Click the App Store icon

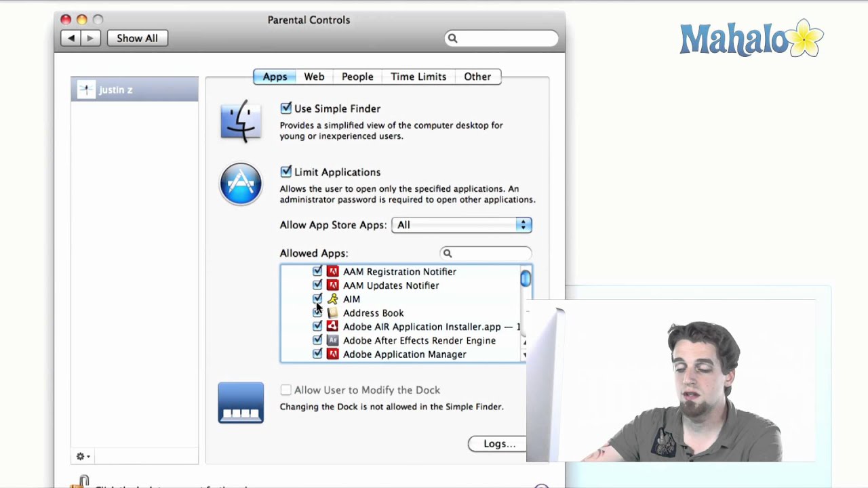click(241, 184)
